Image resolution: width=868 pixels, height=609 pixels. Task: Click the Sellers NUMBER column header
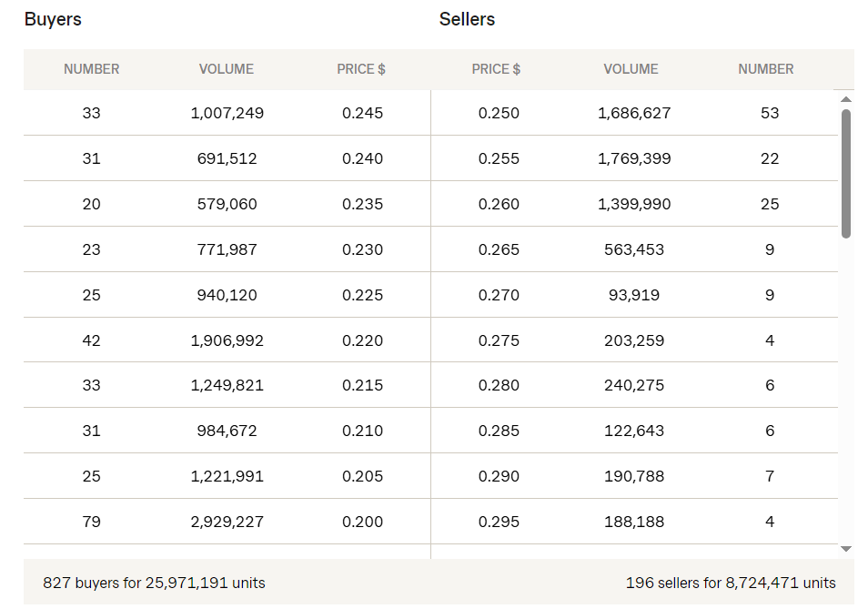(x=766, y=69)
